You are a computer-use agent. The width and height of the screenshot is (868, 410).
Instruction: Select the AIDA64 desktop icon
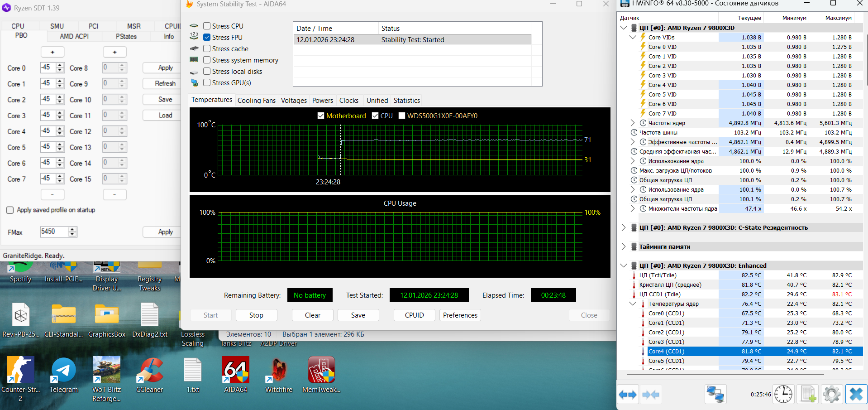[236, 375]
